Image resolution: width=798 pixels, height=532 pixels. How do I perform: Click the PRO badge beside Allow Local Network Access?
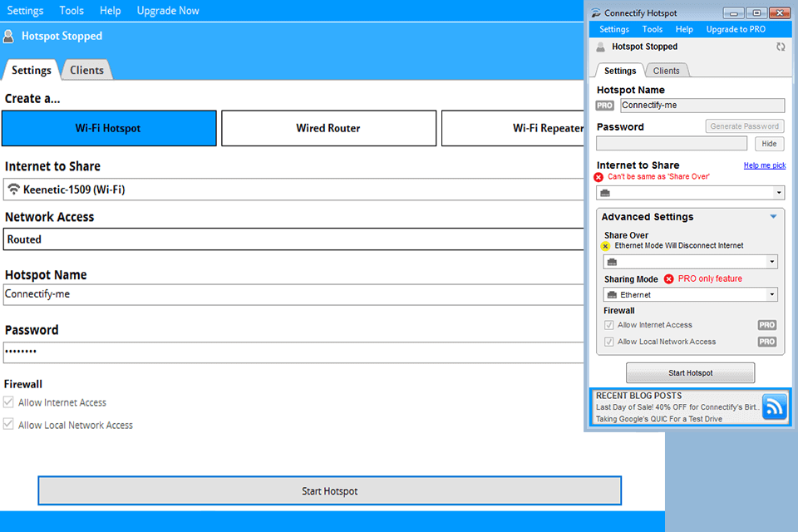[x=767, y=342]
